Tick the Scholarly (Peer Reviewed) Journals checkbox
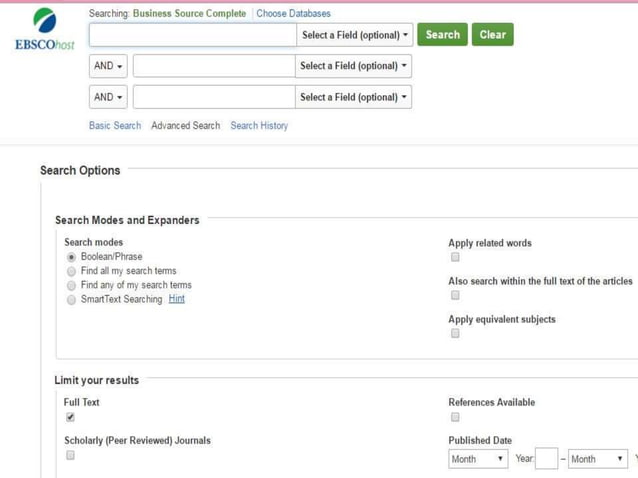This screenshot has width=638, height=478. click(x=70, y=455)
